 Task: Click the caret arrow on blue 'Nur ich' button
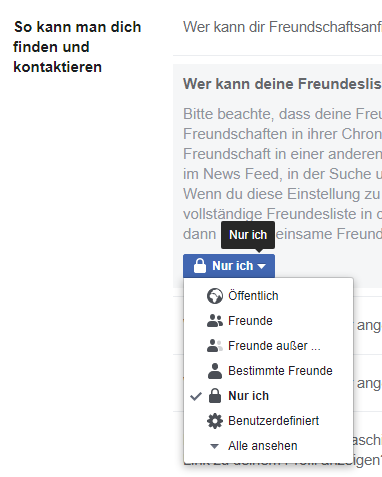[x=262, y=266]
